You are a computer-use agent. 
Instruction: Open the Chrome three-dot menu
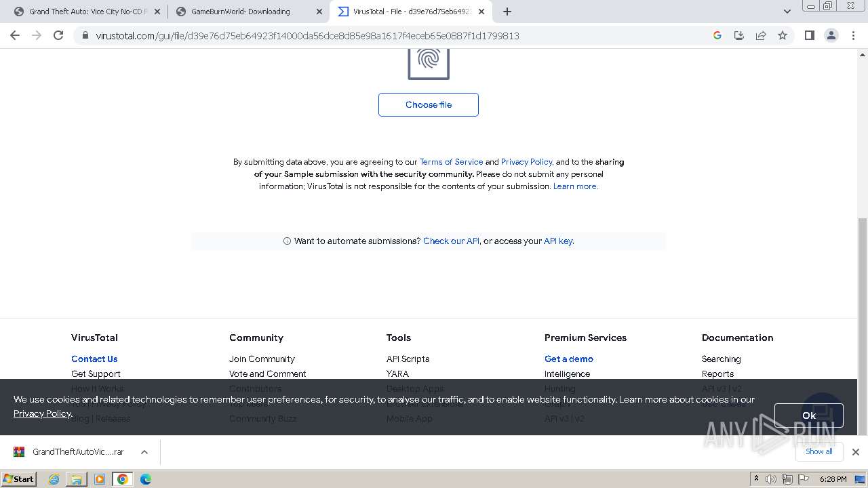click(854, 35)
